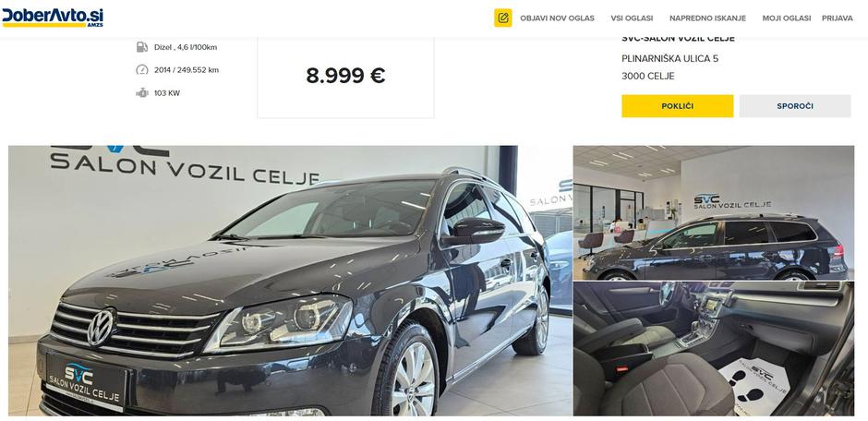This screenshot has width=868, height=421.
Task: Open the main front-view car photo
Action: coord(290,281)
